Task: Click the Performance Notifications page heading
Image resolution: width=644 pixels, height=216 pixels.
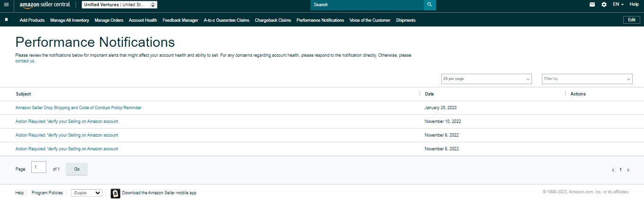Action: pos(95,42)
